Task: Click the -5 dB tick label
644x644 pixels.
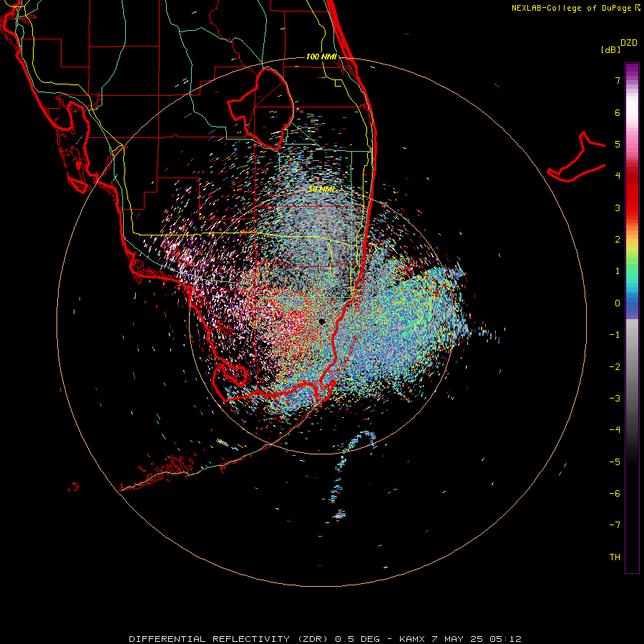Action: click(615, 462)
